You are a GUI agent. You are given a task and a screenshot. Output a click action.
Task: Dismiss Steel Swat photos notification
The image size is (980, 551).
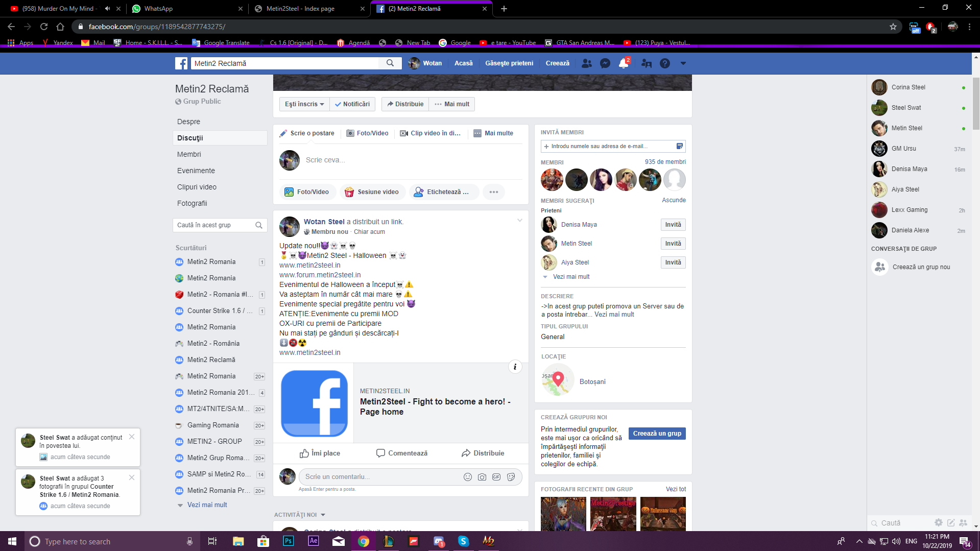[132, 477]
